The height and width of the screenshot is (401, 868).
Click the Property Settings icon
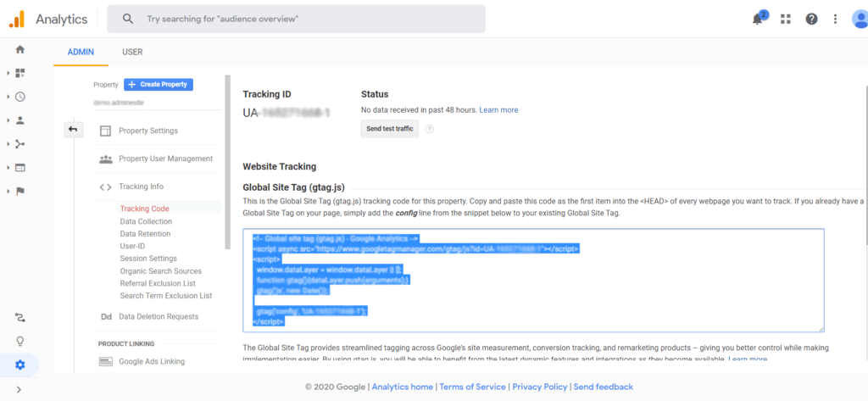click(105, 131)
